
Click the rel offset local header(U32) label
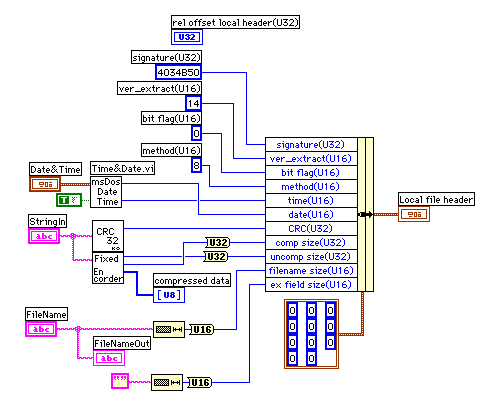(235, 22)
